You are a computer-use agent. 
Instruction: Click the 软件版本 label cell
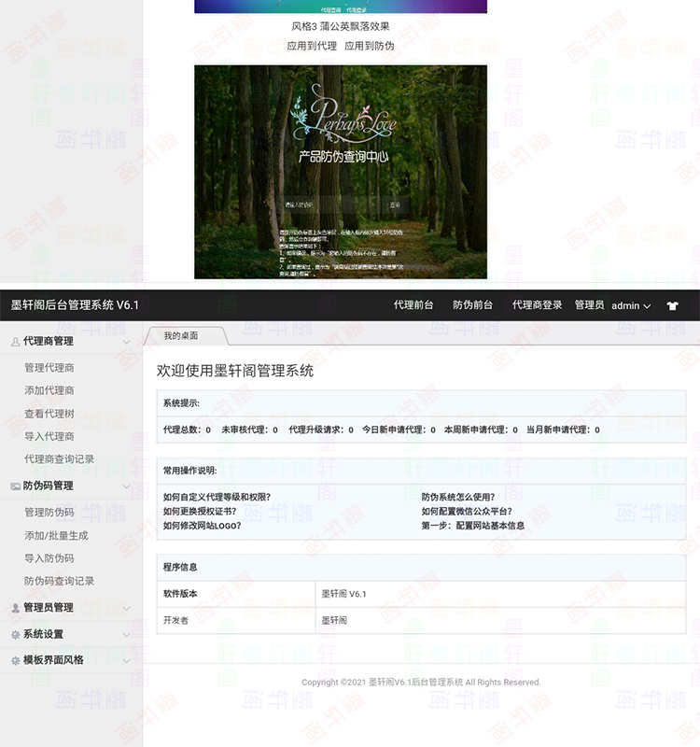(x=236, y=594)
